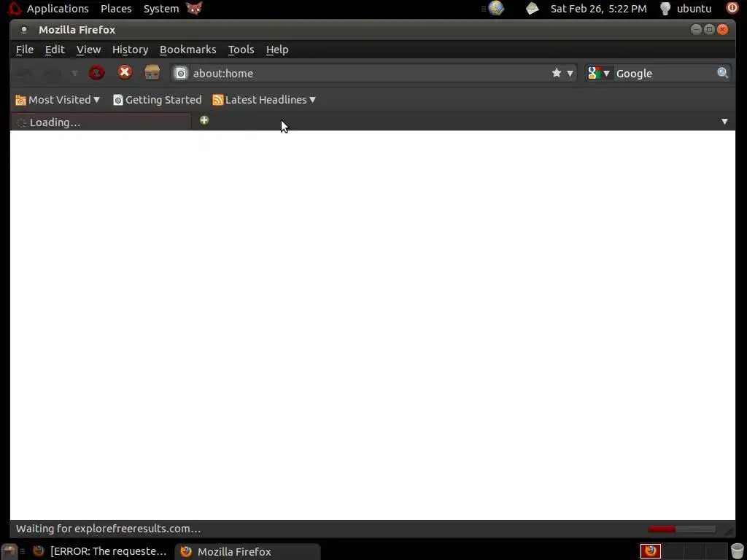Open the Getting Started bookmark
The width and height of the screenshot is (747, 560).
[x=158, y=100]
